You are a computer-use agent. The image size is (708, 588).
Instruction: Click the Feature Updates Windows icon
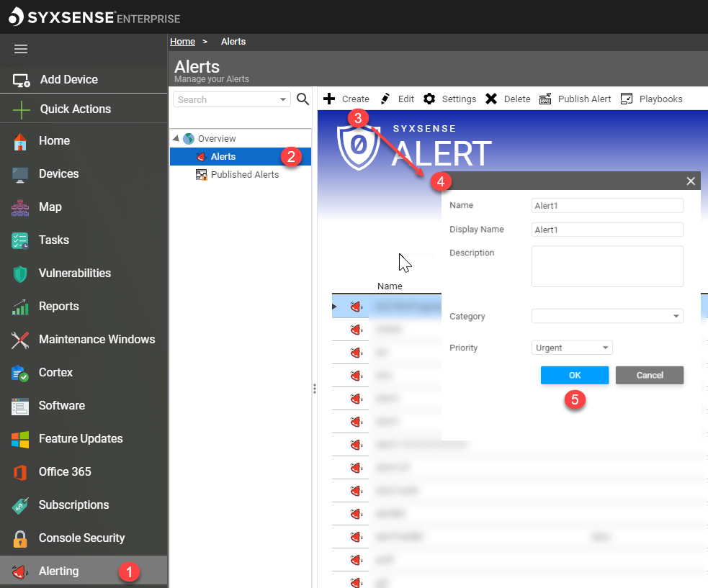20,439
